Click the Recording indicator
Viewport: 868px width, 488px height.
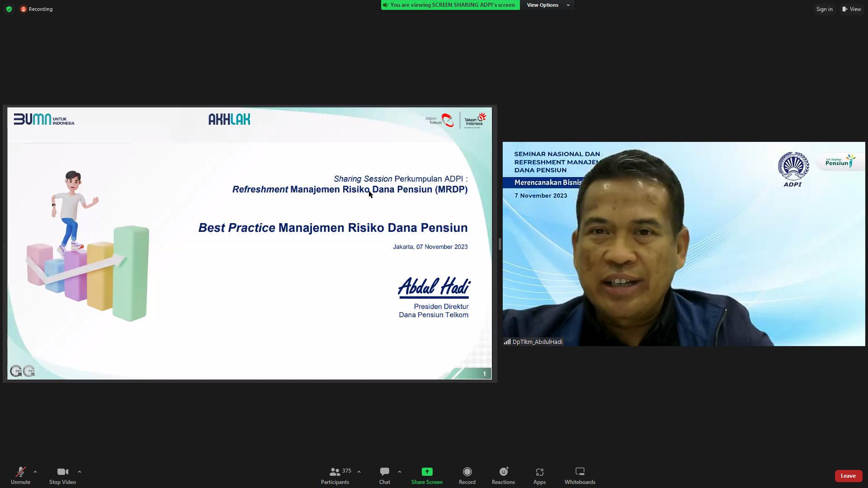click(37, 9)
